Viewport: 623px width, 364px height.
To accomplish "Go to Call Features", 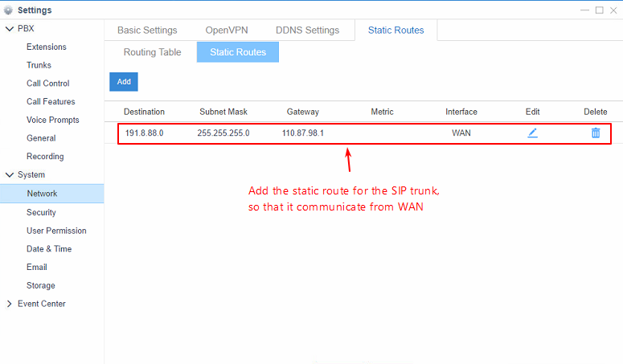I will [x=51, y=101].
